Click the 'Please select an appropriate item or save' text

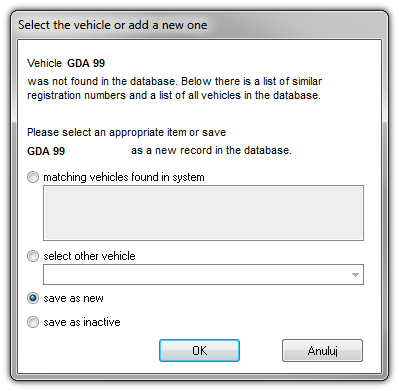click(126, 132)
